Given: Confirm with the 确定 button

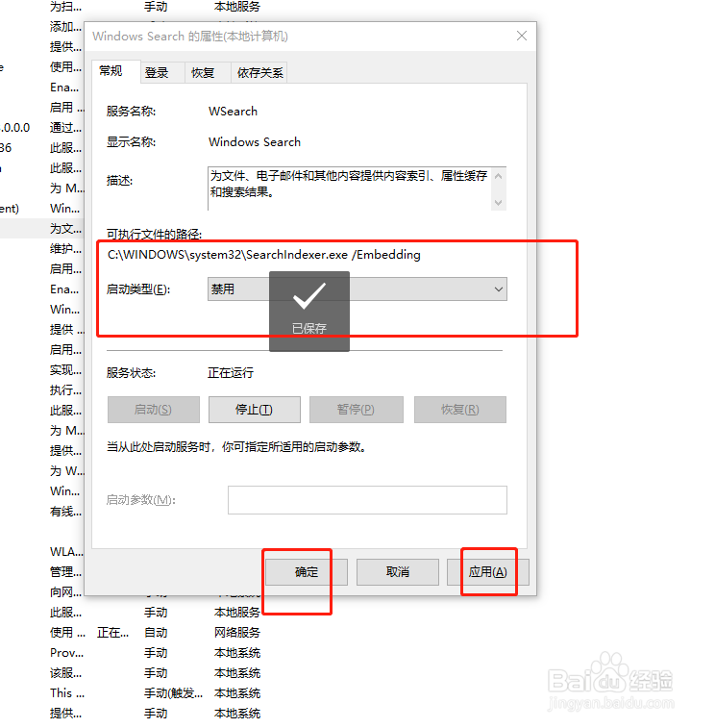Looking at the screenshot, I should 307,572.
